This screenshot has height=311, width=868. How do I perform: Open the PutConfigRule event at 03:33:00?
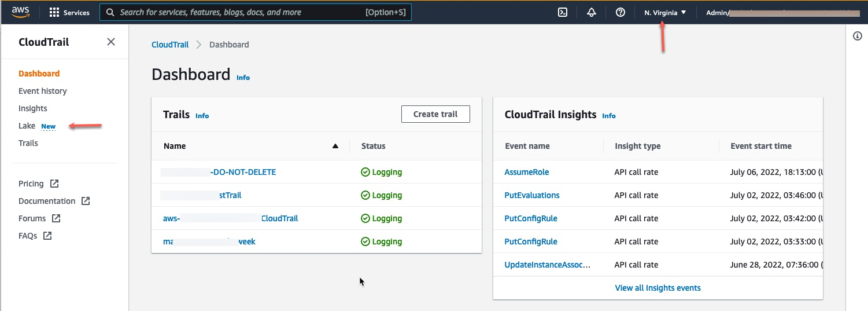(x=531, y=242)
